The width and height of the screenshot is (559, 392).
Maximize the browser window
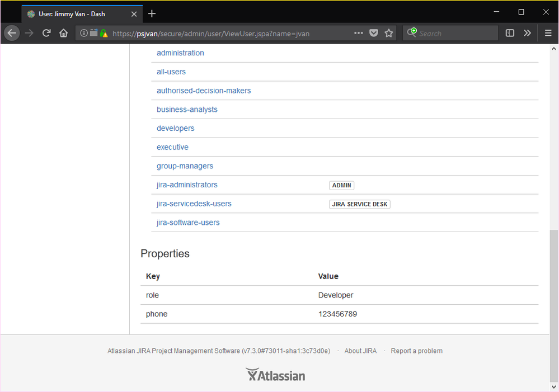[521, 12]
